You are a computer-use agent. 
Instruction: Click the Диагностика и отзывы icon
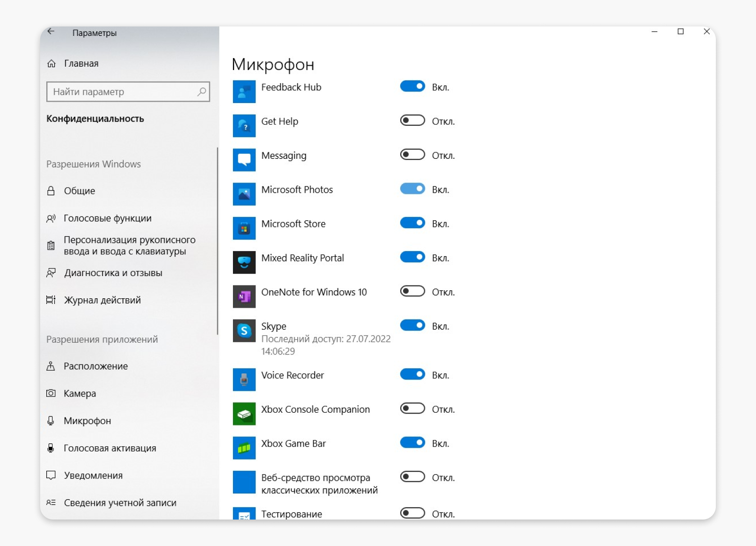click(51, 273)
